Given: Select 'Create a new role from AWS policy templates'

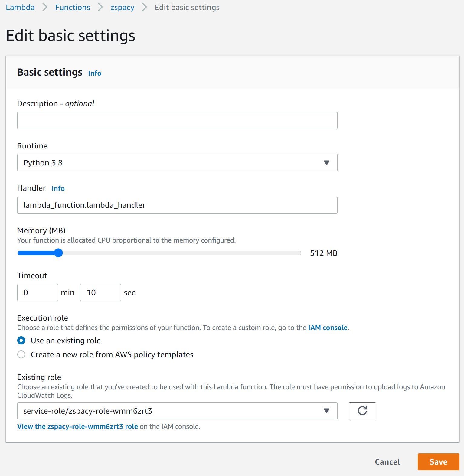Looking at the screenshot, I should click(21, 354).
